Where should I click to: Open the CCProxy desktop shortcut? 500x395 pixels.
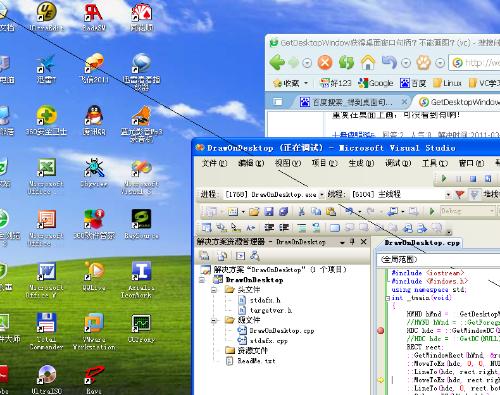pyautogui.click(x=141, y=329)
